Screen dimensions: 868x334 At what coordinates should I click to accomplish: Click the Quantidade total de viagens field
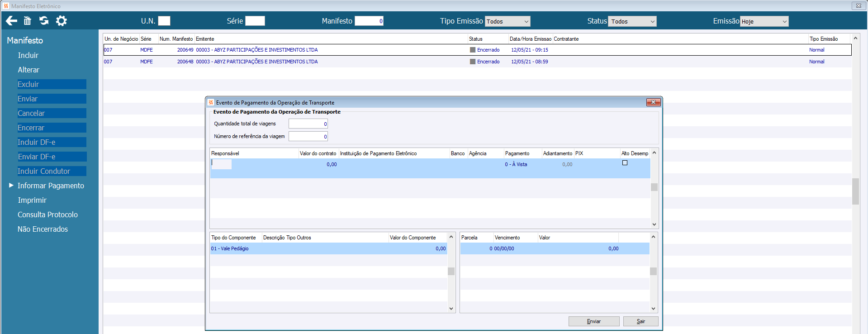[308, 124]
